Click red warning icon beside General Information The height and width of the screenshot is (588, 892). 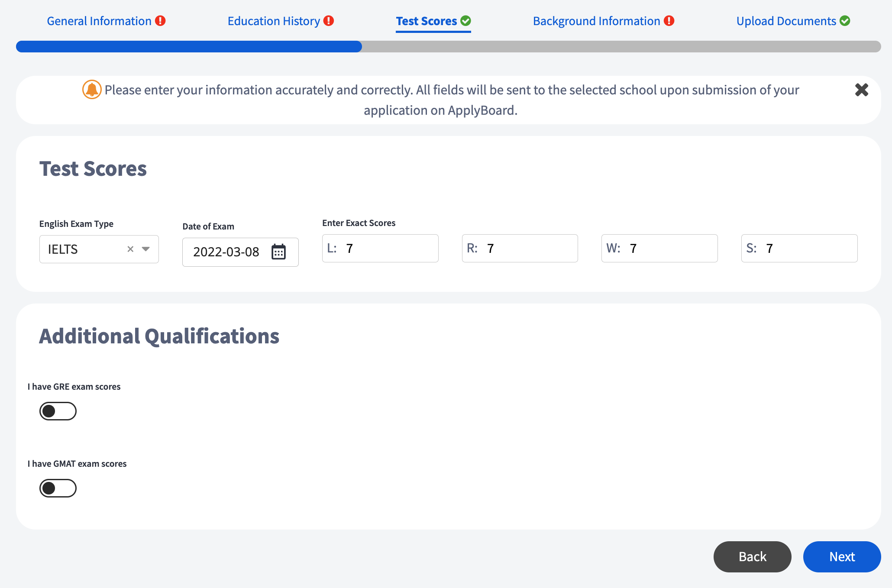tap(160, 21)
